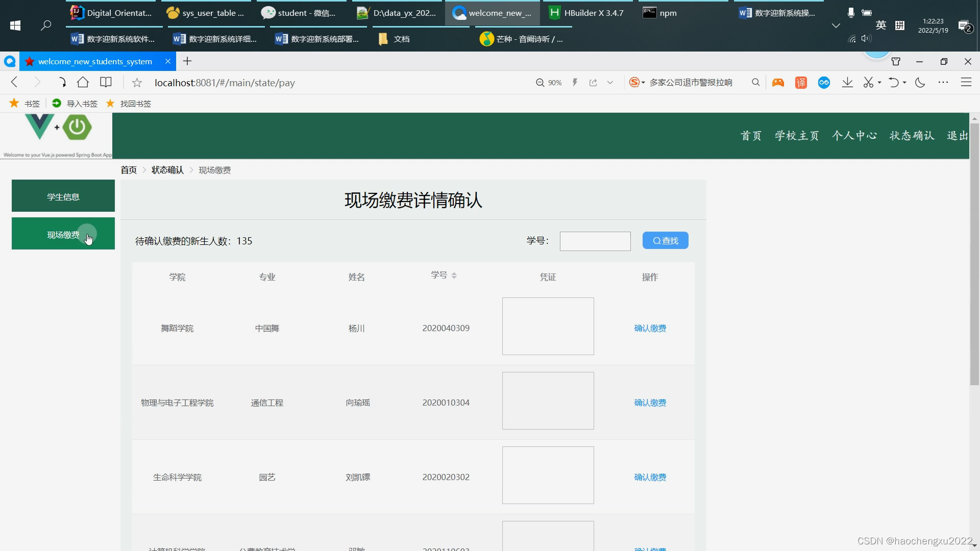980x551 pixels.
Task: Click 确认缴费 link for student 刘凯镖
Action: pyautogui.click(x=650, y=477)
